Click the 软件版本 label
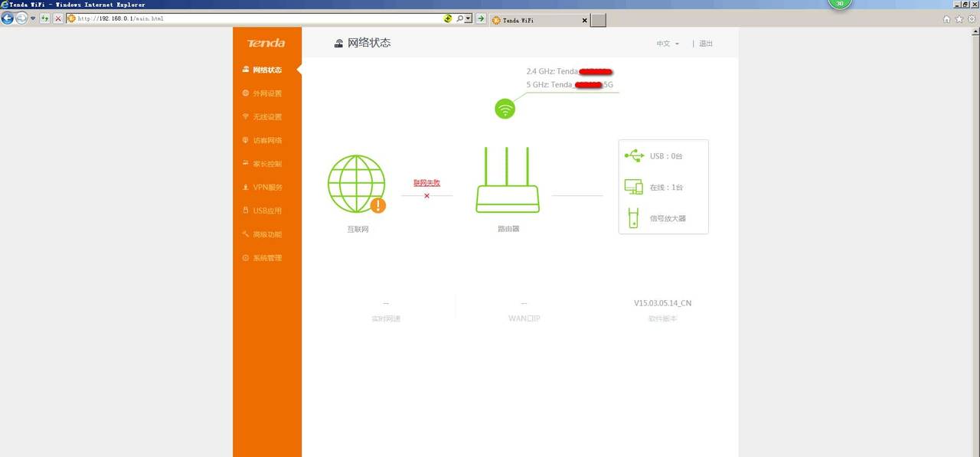 point(662,318)
